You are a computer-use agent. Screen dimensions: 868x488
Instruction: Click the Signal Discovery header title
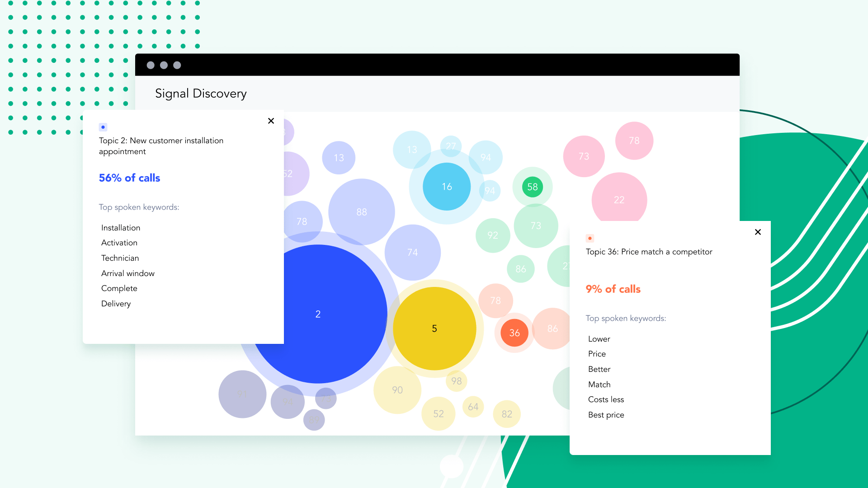pos(201,94)
